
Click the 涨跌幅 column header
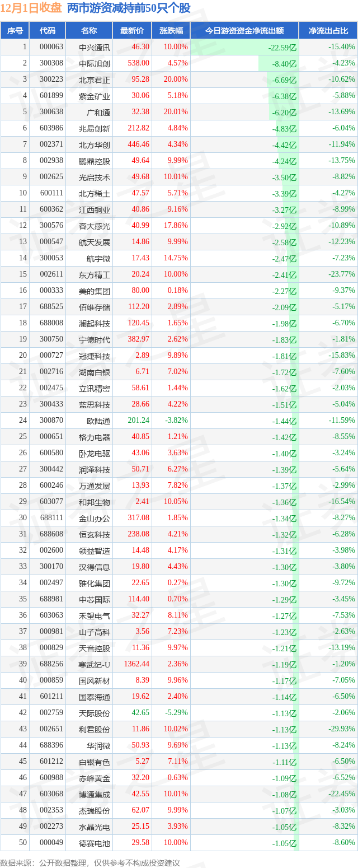point(171,31)
